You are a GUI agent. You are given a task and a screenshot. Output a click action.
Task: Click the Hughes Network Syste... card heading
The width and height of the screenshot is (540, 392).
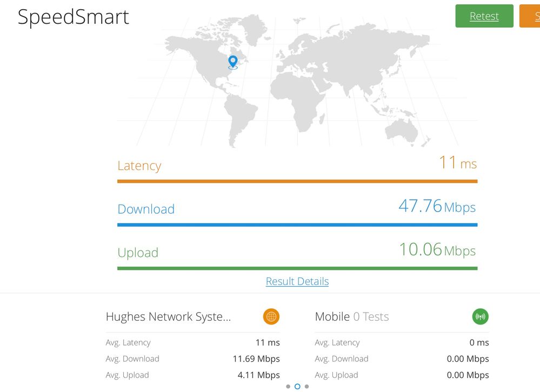[168, 317]
